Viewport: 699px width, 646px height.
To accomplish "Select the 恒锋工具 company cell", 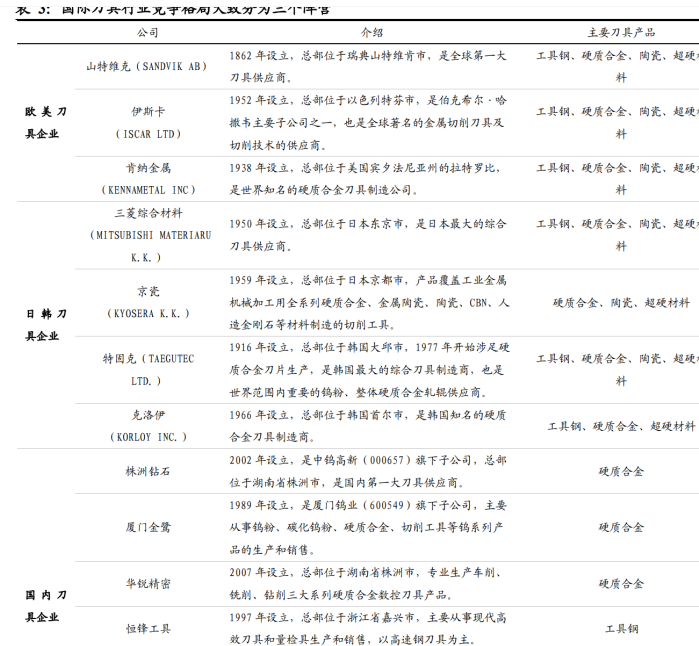I will coord(148,629).
